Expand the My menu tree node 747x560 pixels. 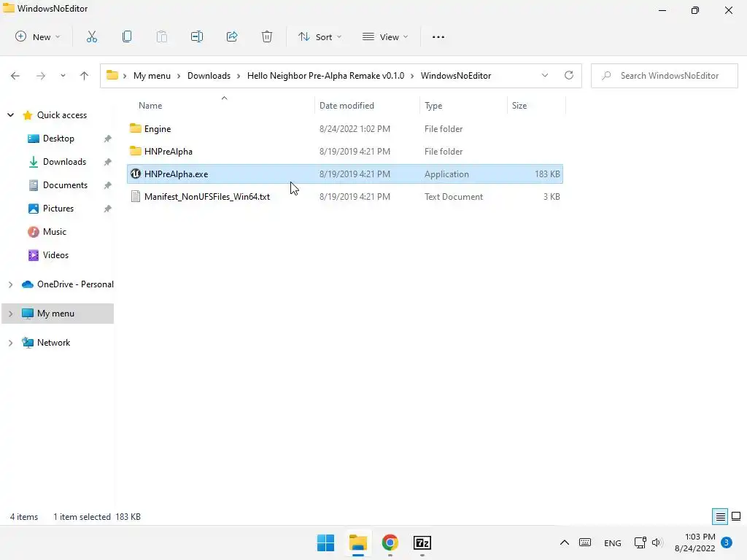[10, 314]
